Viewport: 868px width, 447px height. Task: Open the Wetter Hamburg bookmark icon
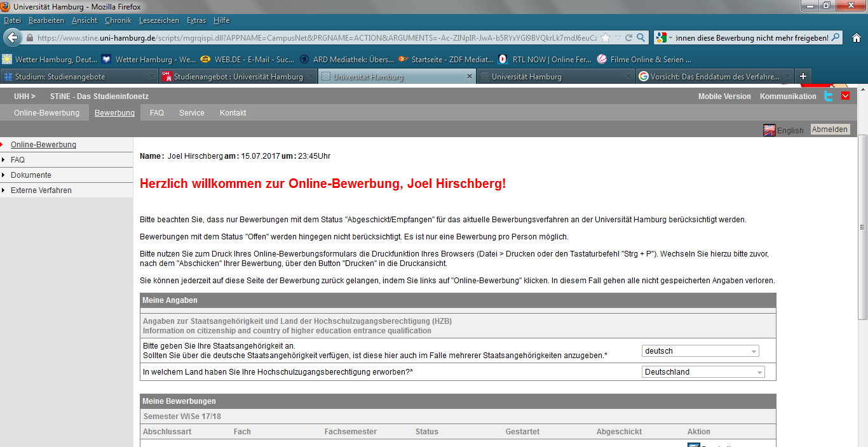(6, 58)
